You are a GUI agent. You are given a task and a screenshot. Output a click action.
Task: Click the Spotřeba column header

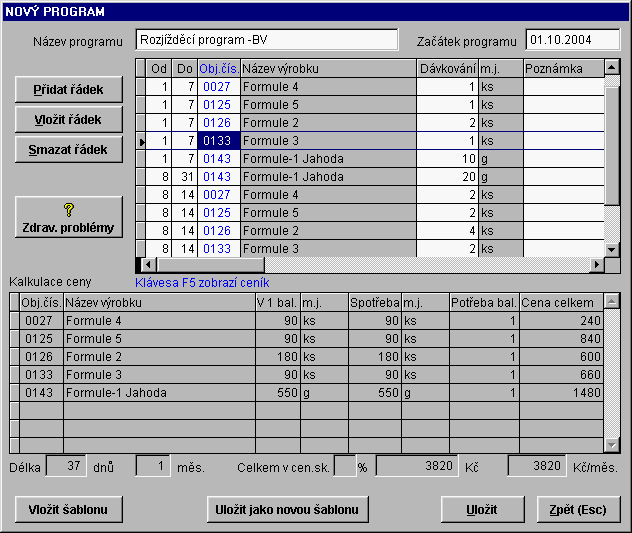[375, 302]
